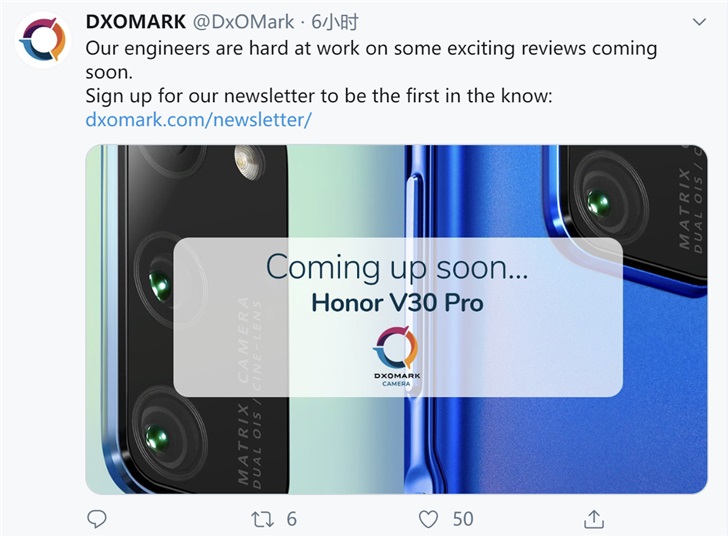728x537 pixels.
Task: Reply to the DXOMARK tweet
Action: click(97, 518)
